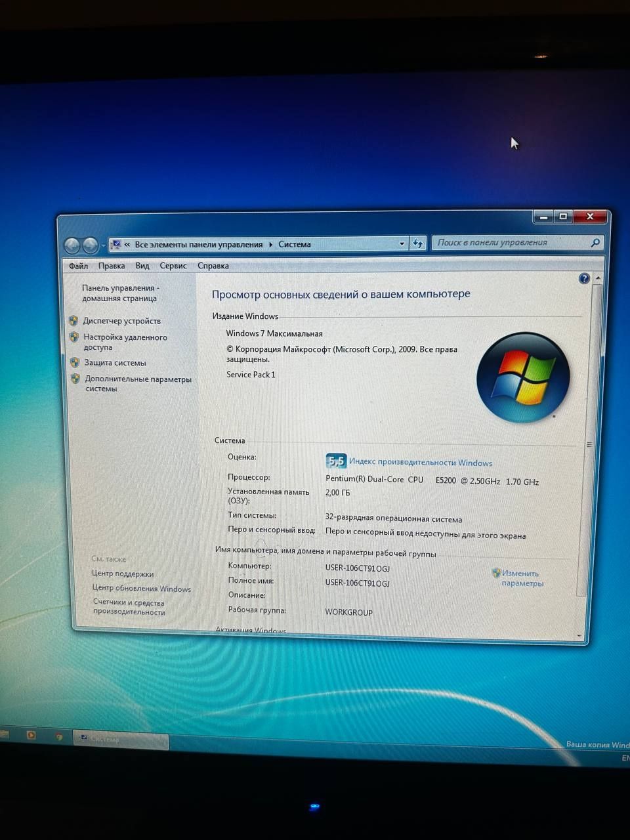This screenshot has width=630, height=840.
Task: Click the computer icon in address bar
Action: pos(115,245)
